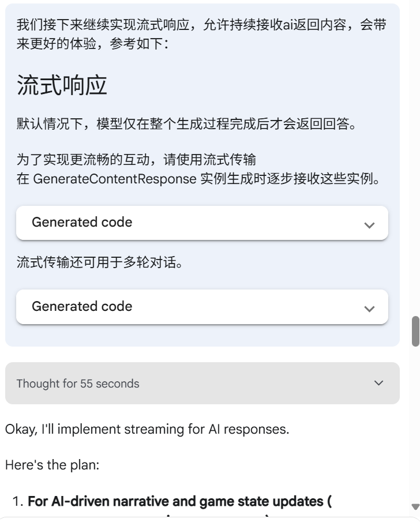Click the 流式响应 heading

tap(62, 85)
